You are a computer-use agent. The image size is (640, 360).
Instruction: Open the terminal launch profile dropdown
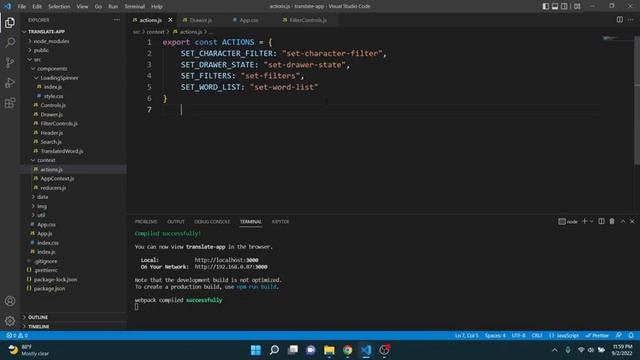click(591, 221)
